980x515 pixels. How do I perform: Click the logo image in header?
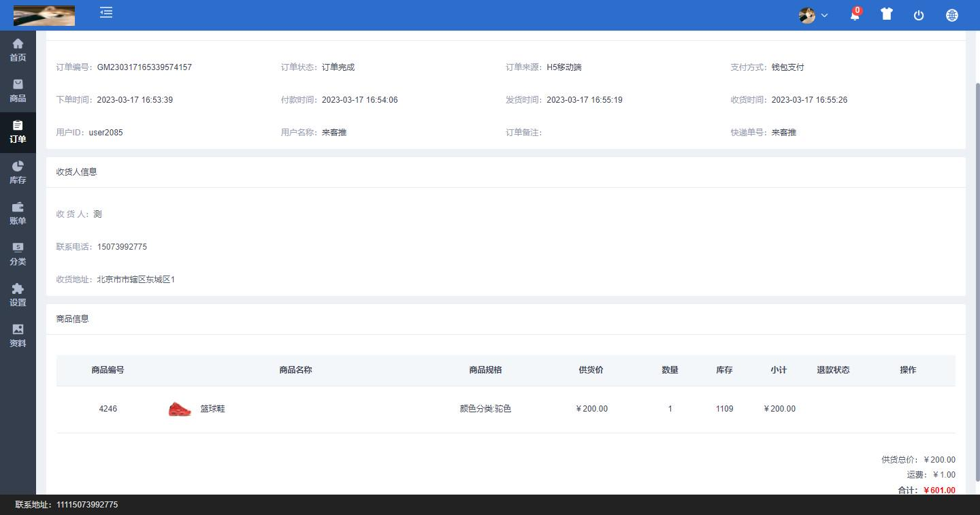pos(44,15)
